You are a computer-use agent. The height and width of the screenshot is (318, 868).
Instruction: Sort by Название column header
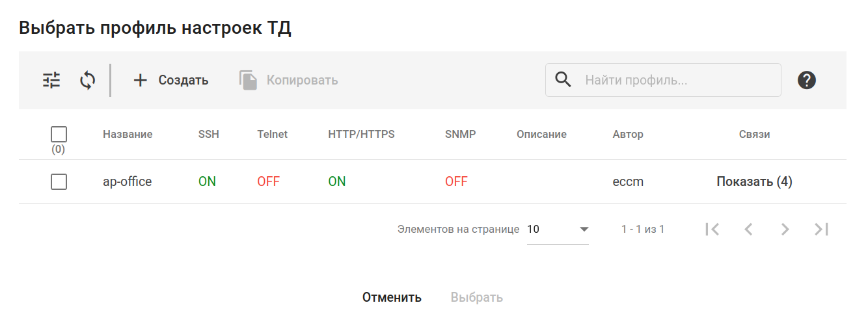(128, 135)
